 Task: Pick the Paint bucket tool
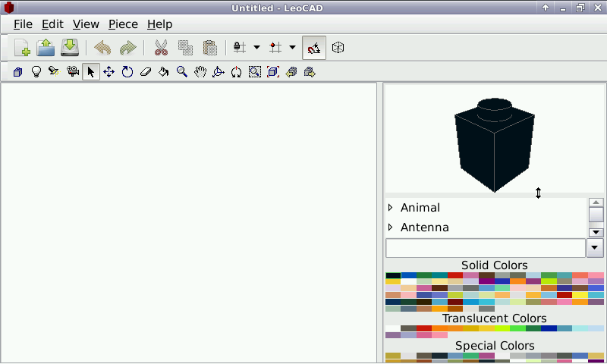(x=164, y=72)
